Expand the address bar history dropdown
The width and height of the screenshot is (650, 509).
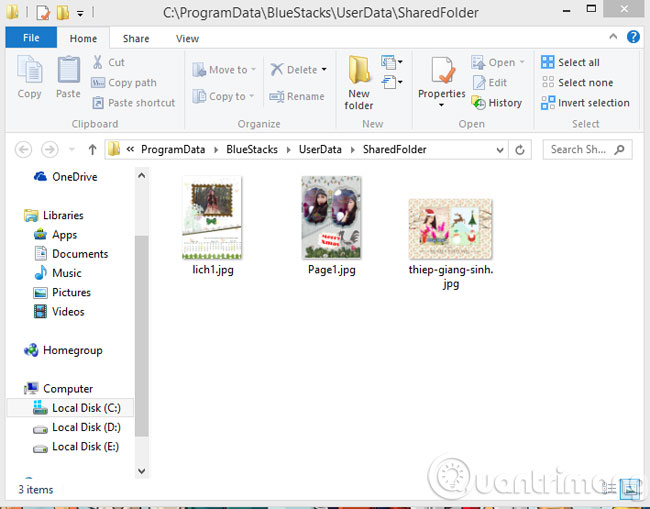500,150
